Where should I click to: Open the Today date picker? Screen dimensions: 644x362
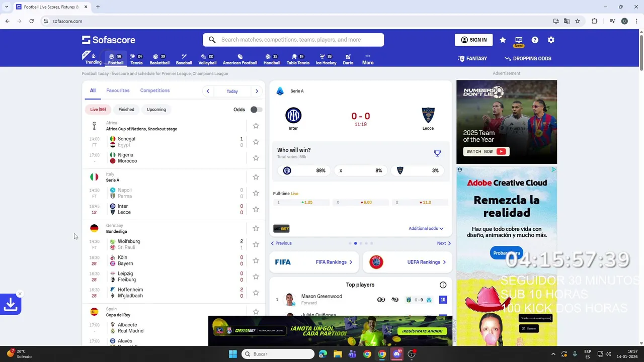pos(232,91)
